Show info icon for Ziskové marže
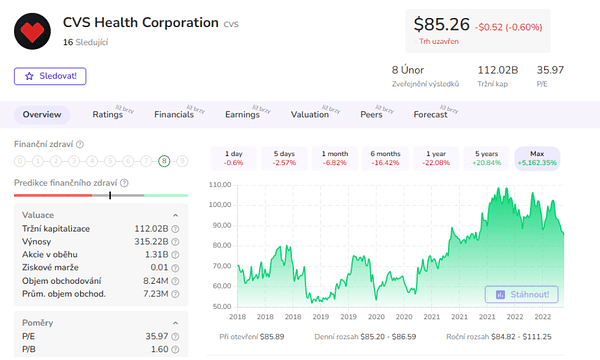The image size is (600, 360). click(175, 268)
